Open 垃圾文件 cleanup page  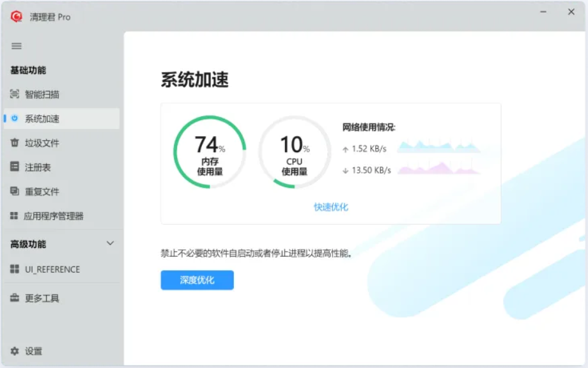(x=61, y=142)
